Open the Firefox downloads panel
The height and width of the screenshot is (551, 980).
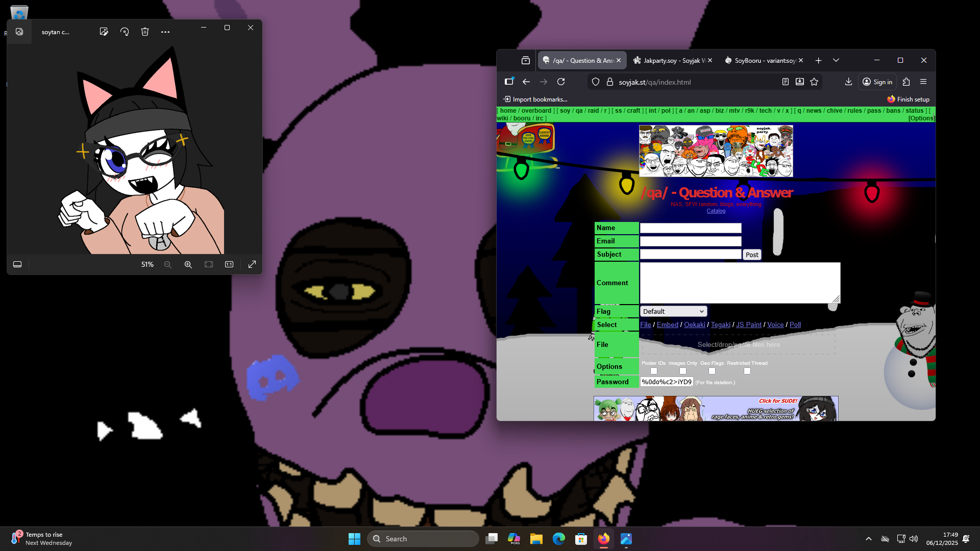tap(848, 82)
